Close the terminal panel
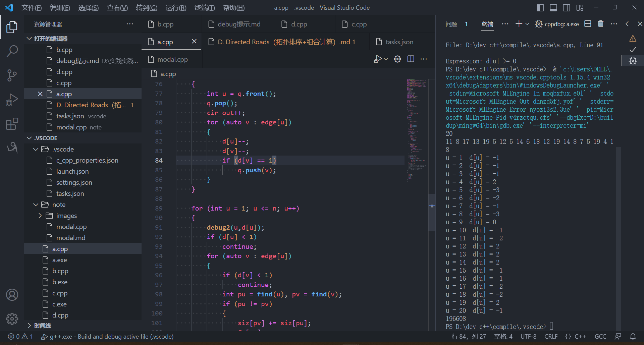The width and height of the screenshot is (644, 345). pyautogui.click(x=640, y=24)
